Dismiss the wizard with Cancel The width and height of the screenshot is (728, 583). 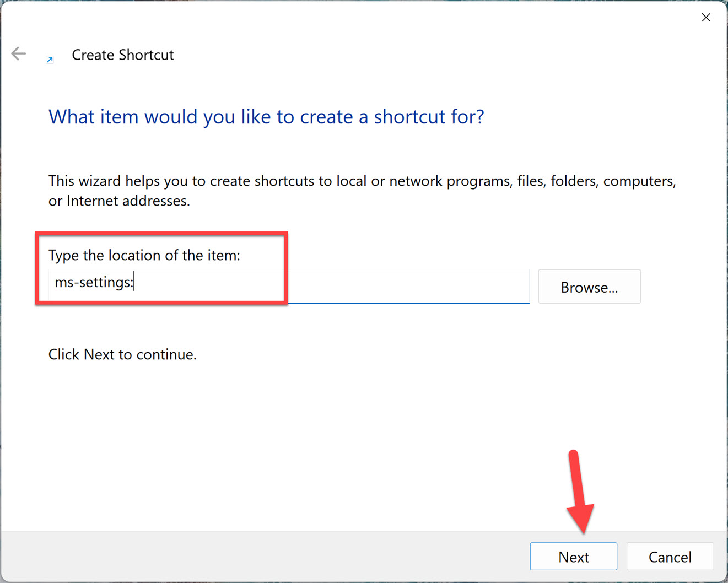coord(670,557)
